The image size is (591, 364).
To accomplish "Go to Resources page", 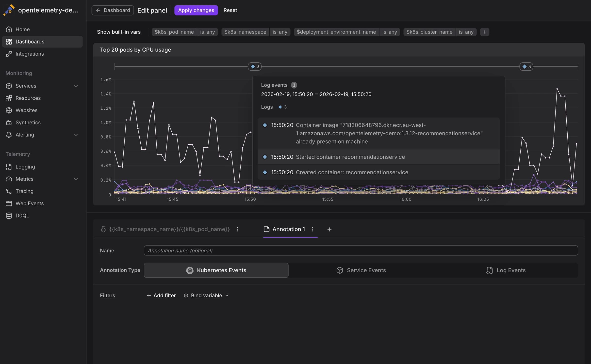I will click(x=42, y=98).
